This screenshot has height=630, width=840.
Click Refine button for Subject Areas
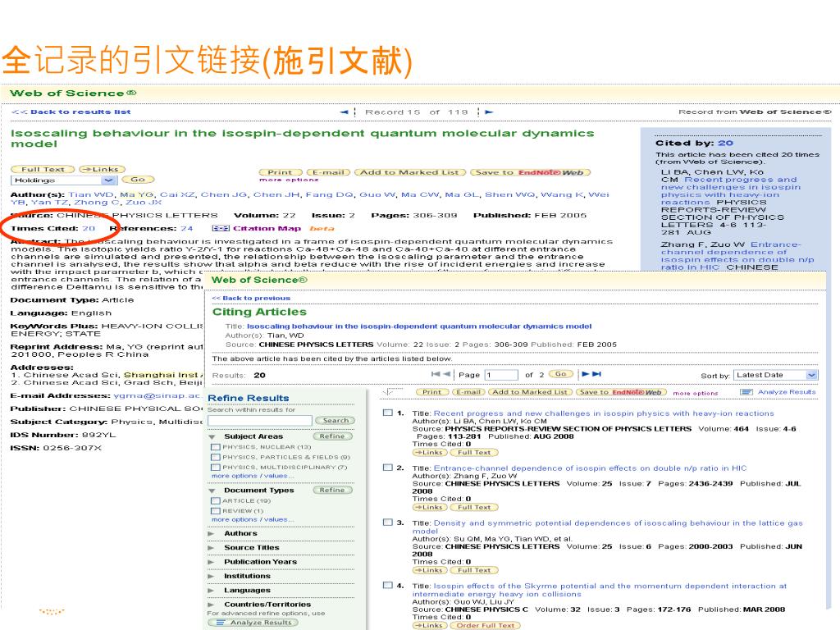pyautogui.click(x=332, y=436)
